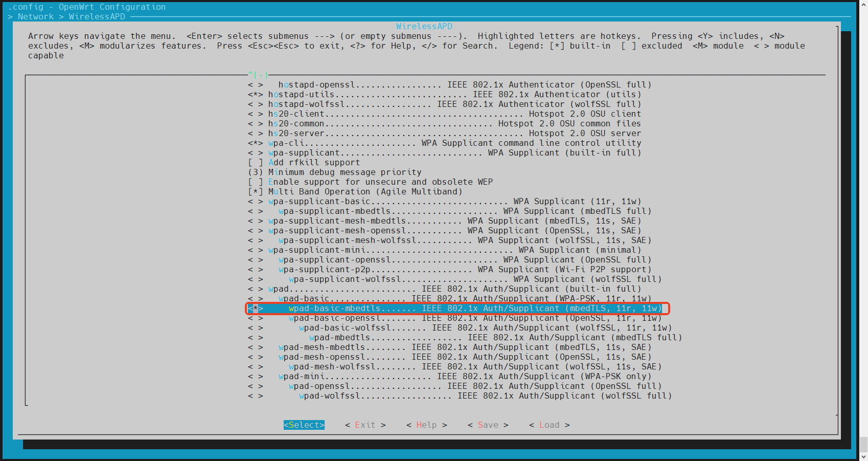Select the hostapd-openssl package line
Viewport: 868px width, 461px height.
pyautogui.click(x=316, y=84)
